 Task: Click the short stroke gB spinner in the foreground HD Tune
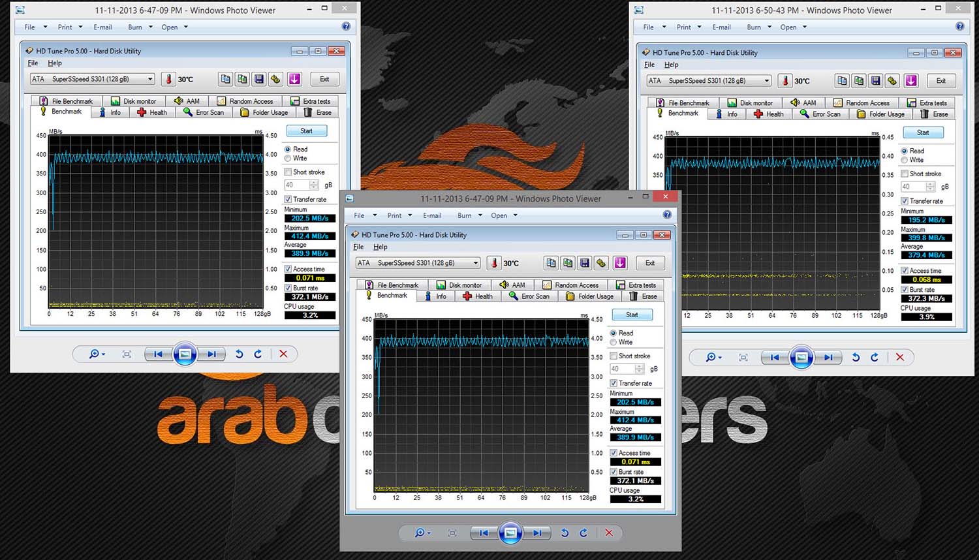pos(640,369)
